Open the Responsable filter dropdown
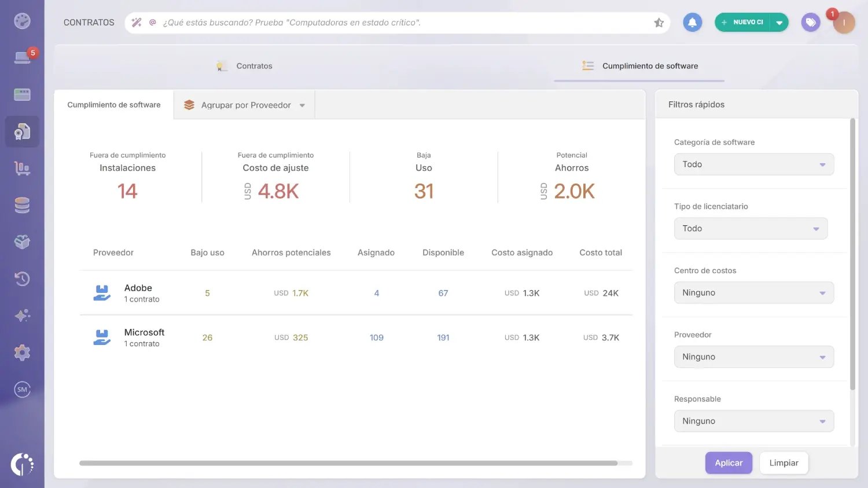 click(754, 421)
